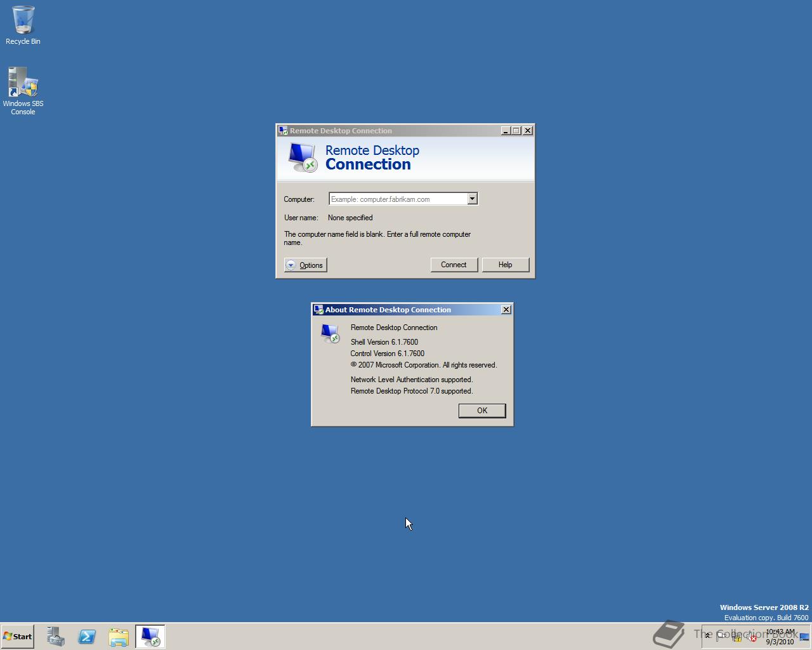812x650 pixels.
Task: Close the About Remote Desktop Connection dialog
Action: [x=506, y=310]
